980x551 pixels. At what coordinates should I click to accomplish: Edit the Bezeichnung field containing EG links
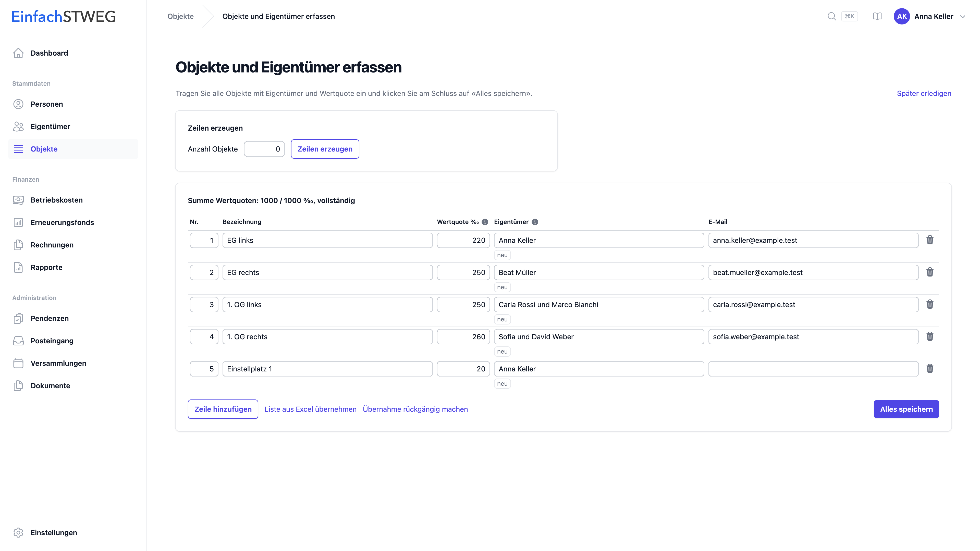(x=327, y=240)
